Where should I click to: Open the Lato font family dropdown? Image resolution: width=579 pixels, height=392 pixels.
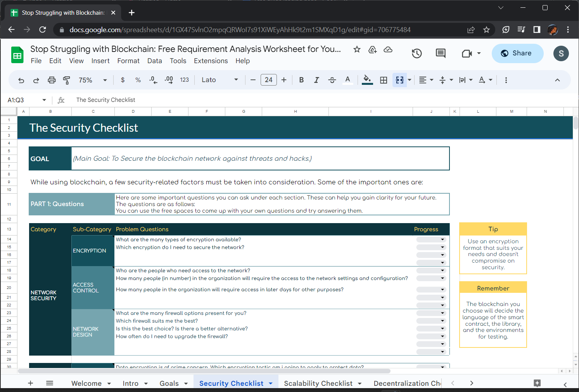point(220,80)
